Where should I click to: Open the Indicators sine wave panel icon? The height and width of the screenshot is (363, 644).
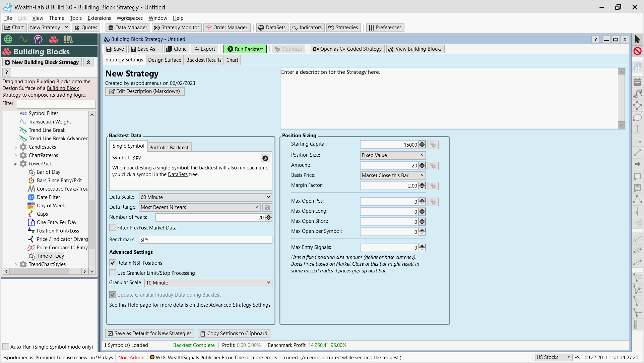pyautogui.click(x=23, y=40)
